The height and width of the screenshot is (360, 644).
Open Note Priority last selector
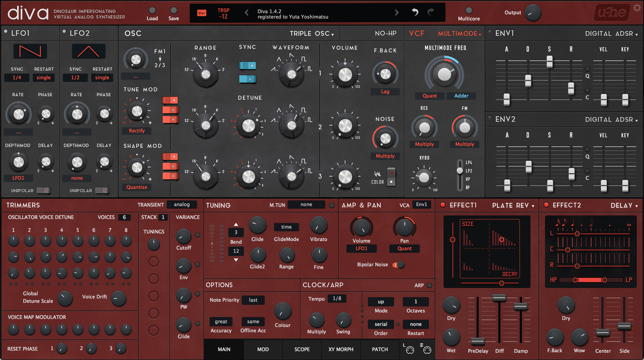[x=253, y=300]
